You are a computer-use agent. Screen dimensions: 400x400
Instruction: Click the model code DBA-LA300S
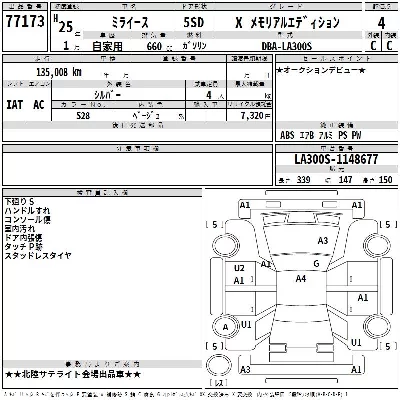(287, 46)
